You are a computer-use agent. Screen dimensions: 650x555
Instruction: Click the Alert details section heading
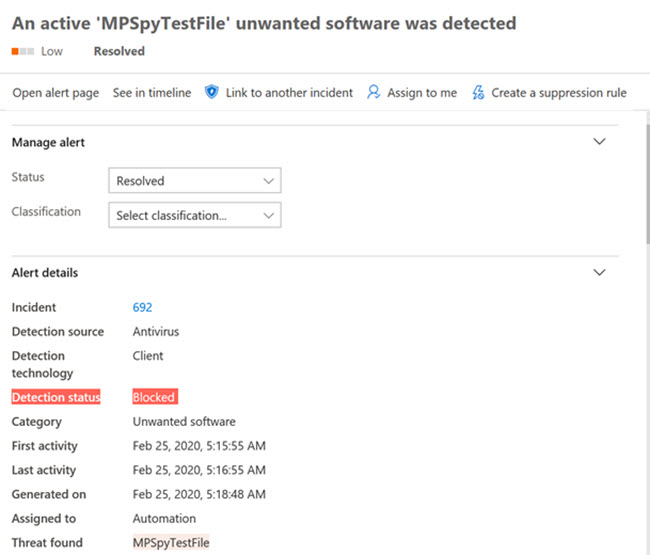45,273
